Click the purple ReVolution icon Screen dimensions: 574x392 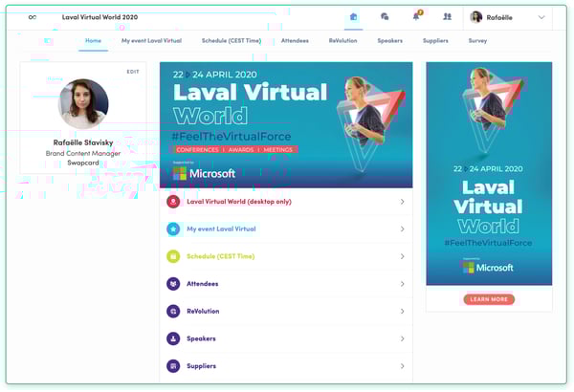click(x=173, y=311)
